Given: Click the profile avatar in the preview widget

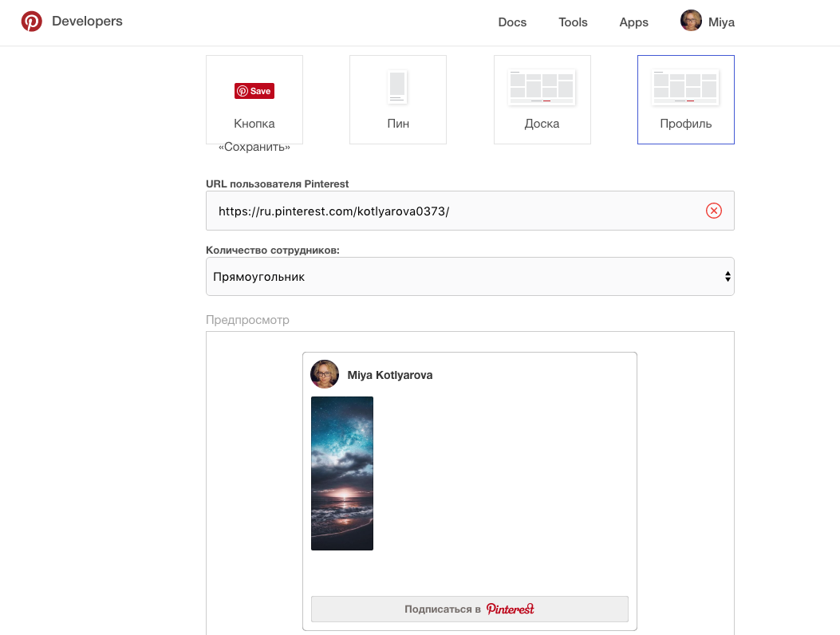Looking at the screenshot, I should click(x=325, y=374).
